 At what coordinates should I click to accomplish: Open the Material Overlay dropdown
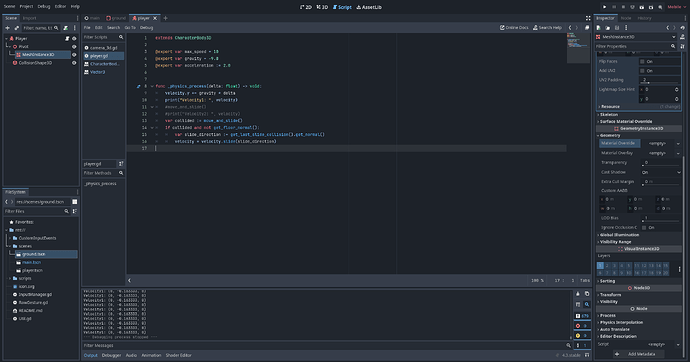pos(678,153)
